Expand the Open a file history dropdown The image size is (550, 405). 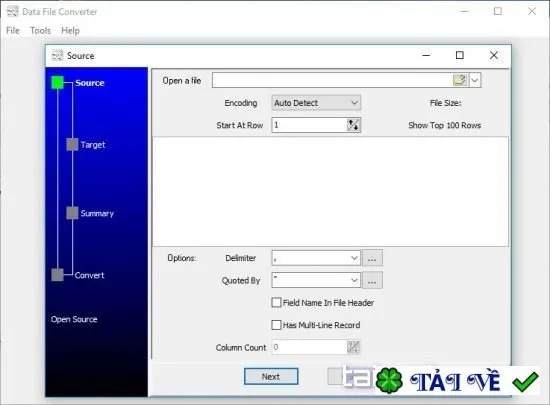(x=475, y=80)
